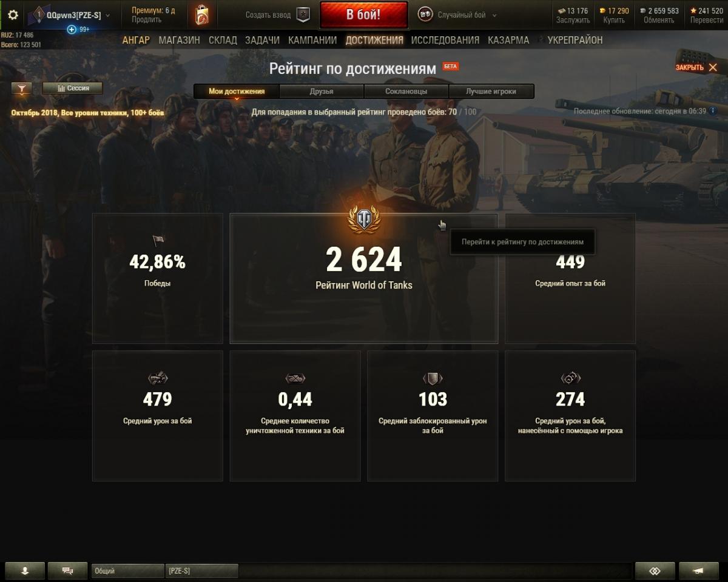This screenshot has height=582, width=728.
Task: Click the Сессия button
Action: click(72, 89)
